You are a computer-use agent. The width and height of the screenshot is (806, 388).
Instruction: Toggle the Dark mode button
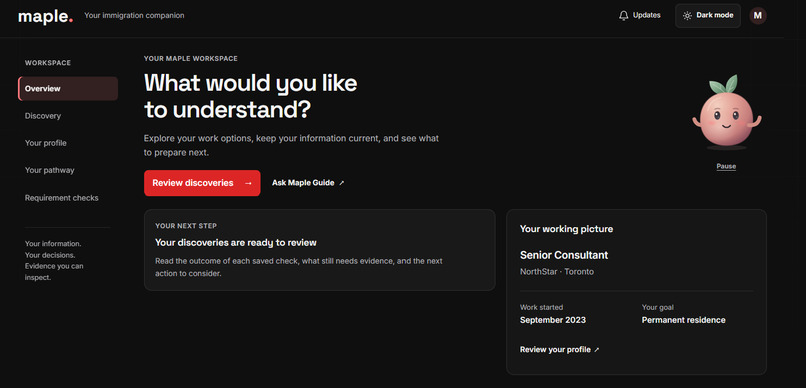[x=708, y=15]
